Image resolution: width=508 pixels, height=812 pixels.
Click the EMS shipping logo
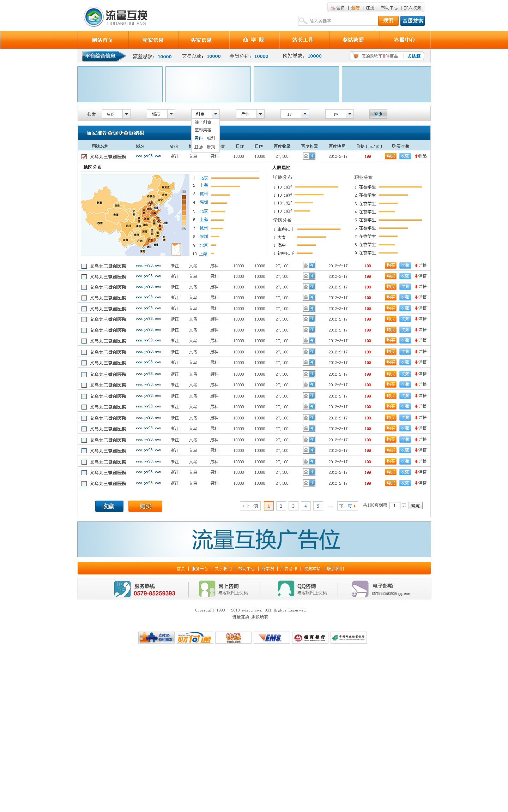(x=271, y=638)
